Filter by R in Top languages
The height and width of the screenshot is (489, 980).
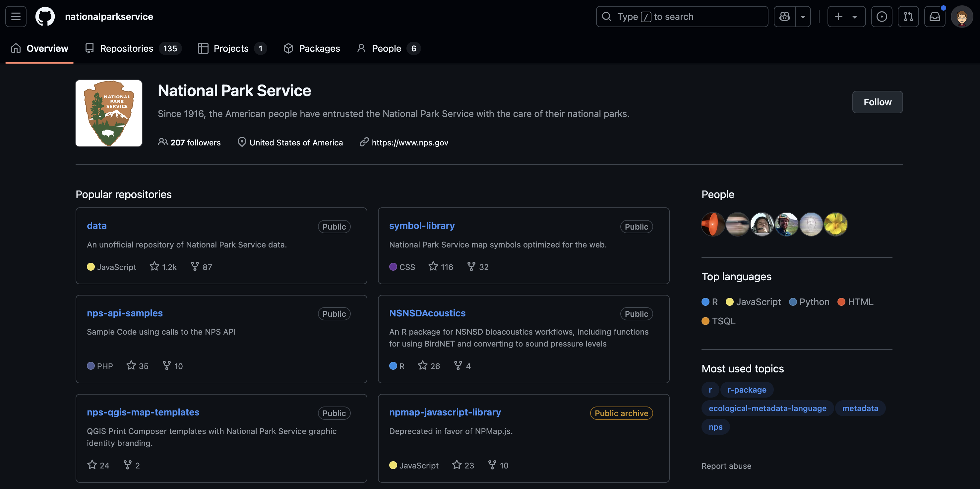point(709,301)
